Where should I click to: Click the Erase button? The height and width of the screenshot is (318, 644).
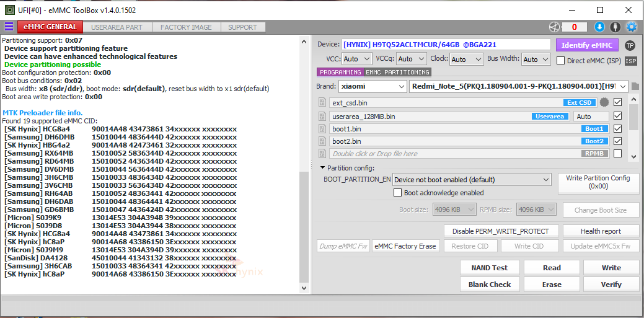tap(552, 285)
